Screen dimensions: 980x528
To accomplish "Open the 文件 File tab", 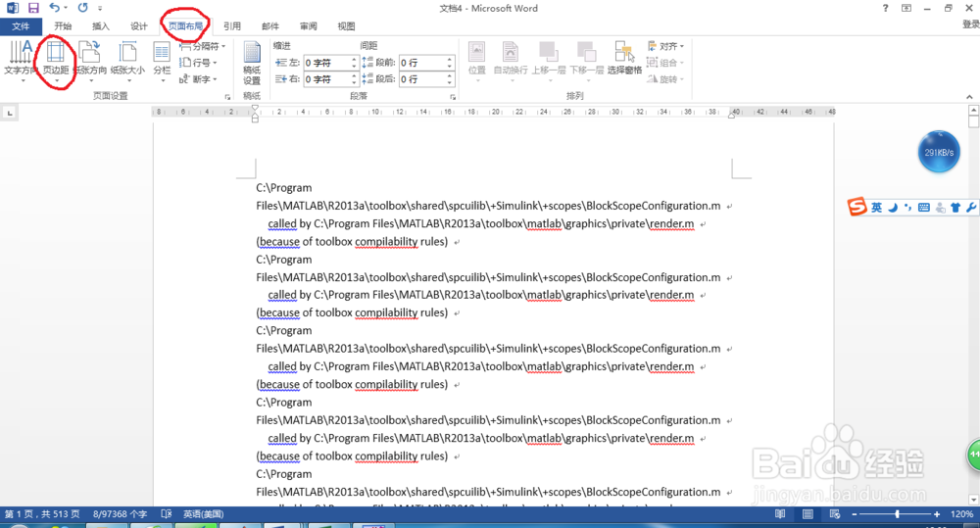I will click(x=21, y=26).
